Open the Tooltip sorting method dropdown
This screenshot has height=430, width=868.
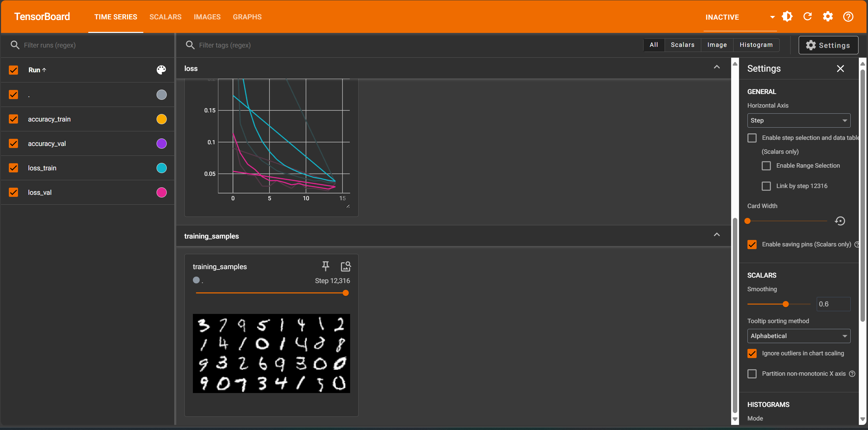[798, 336]
